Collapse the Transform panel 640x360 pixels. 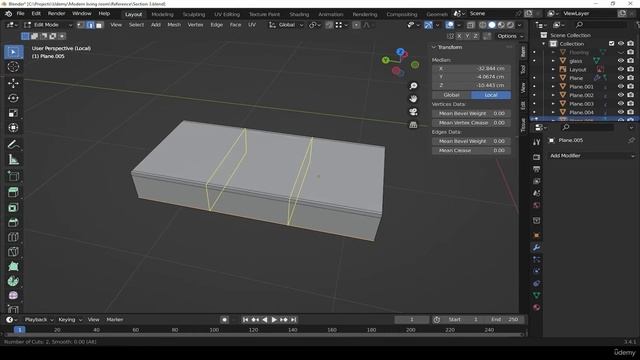click(434, 47)
